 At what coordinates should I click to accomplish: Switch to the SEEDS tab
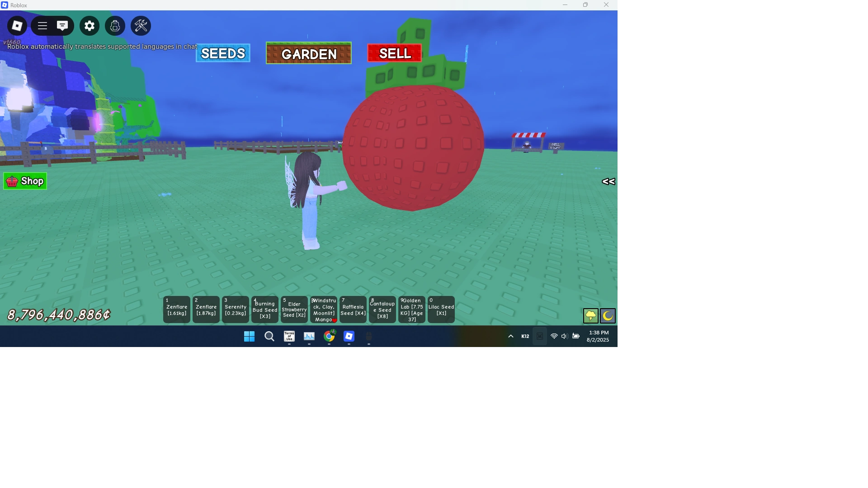(222, 53)
